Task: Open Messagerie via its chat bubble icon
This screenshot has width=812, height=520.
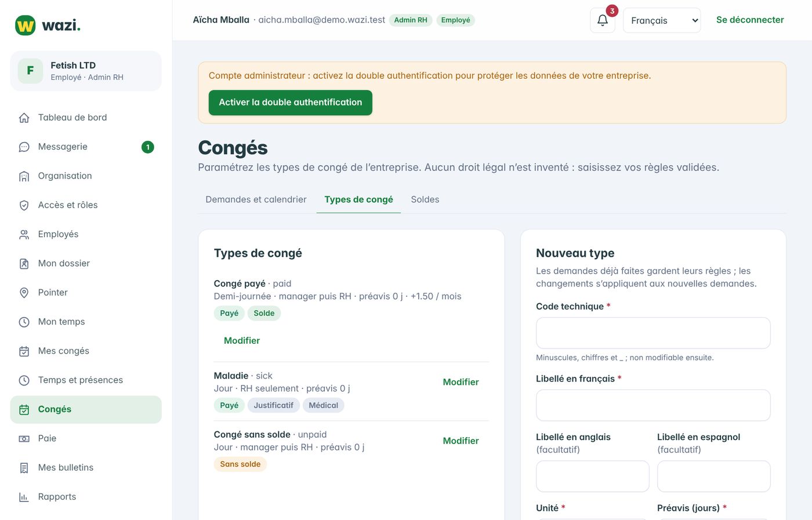Action: click(24, 147)
